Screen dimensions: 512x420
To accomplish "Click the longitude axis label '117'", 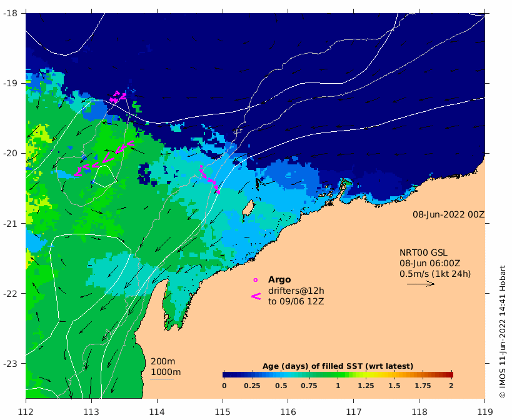I will tap(354, 412).
